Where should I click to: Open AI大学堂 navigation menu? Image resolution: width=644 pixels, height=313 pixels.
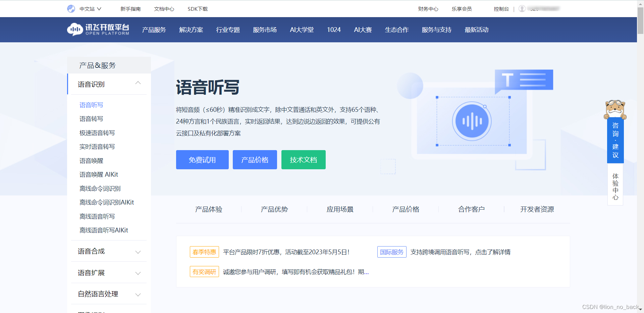point(302,30)
